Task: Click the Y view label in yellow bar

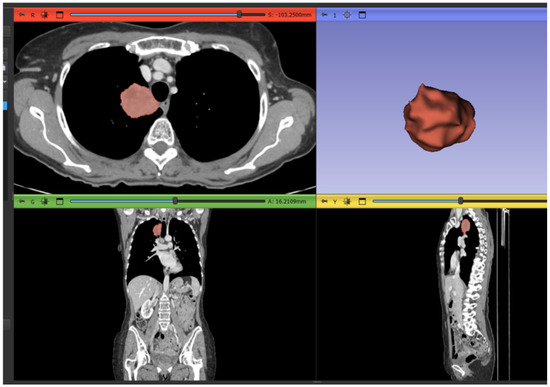Action: pyautogui.click(x=335, y=202)
